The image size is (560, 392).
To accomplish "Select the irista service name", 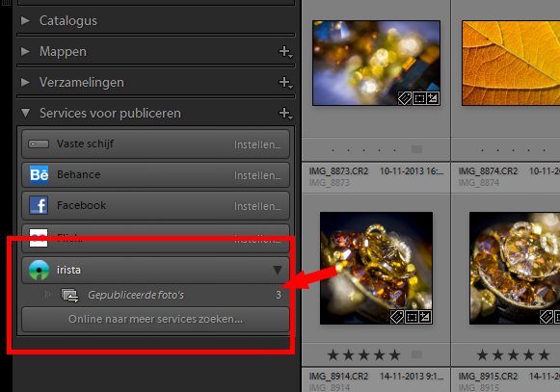I will (x=69, y=270).
